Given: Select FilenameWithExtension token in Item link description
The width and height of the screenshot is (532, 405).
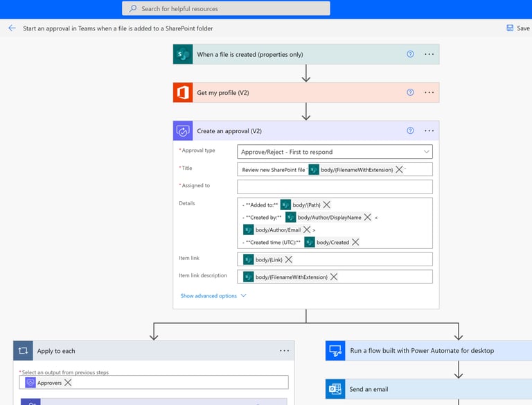Looking at the screenshot, I should tap(292, 277).
